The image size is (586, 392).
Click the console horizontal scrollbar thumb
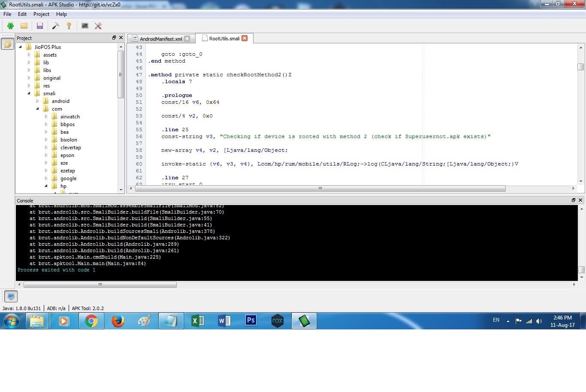[x=100, y=284]
